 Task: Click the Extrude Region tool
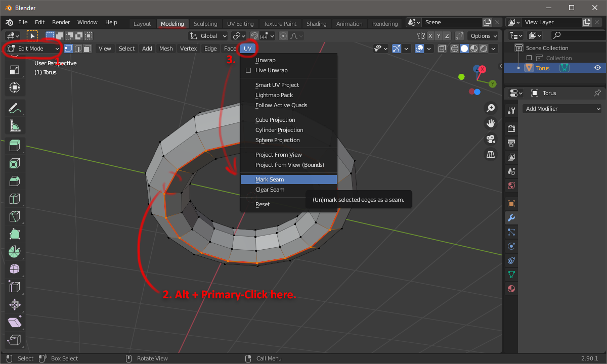pyautogui.click(x=15, y=146)
